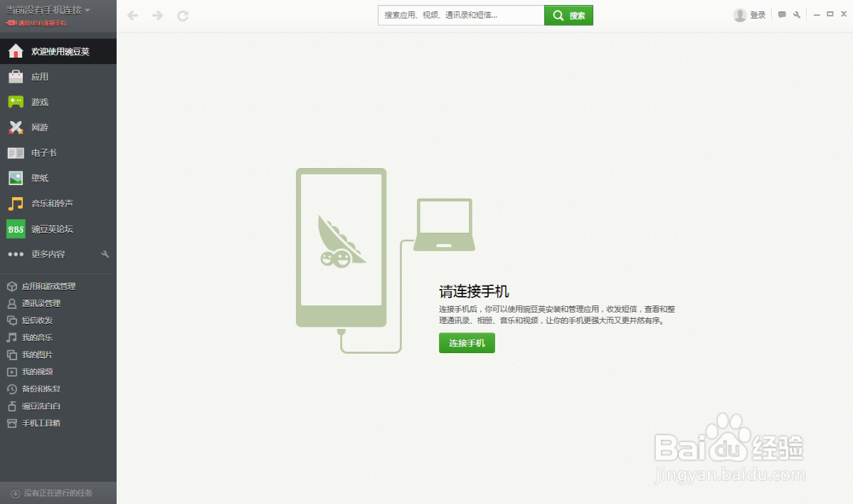Go back with the left arrow
The height and width of the screenshot is (504, 853).
tap(133, 15)
